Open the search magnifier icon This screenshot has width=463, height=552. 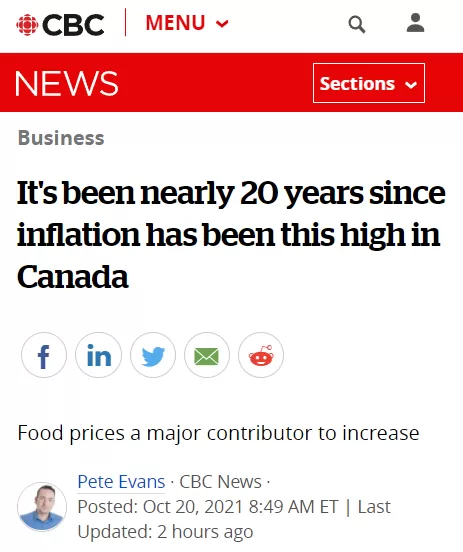coord(357,25)
